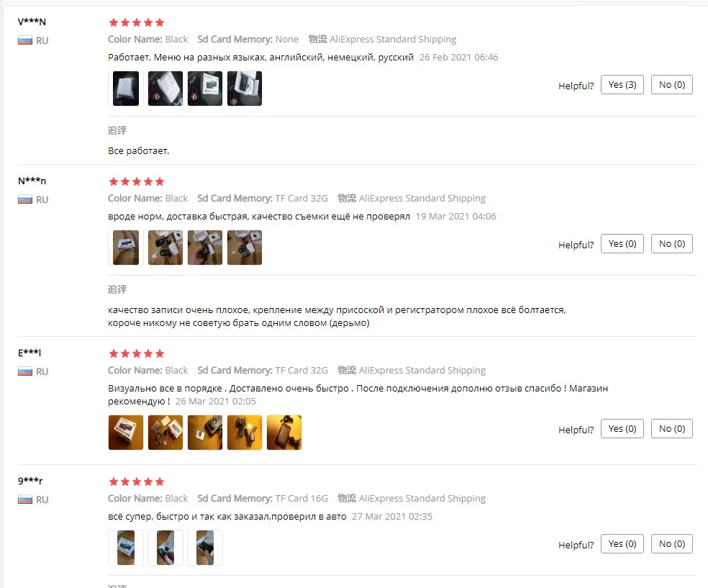Vote No (0) on E***l review
Viewport: 708px width, 588px height.
672,428
